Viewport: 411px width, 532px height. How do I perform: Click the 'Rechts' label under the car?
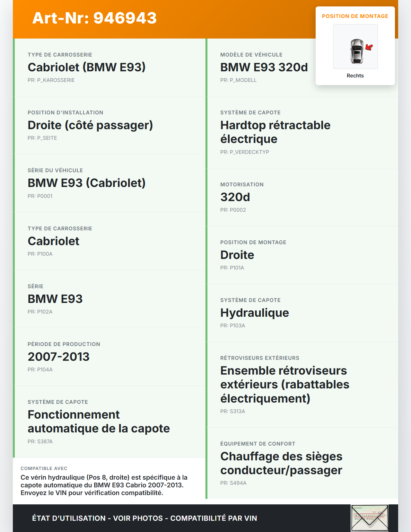coord(355,75)
